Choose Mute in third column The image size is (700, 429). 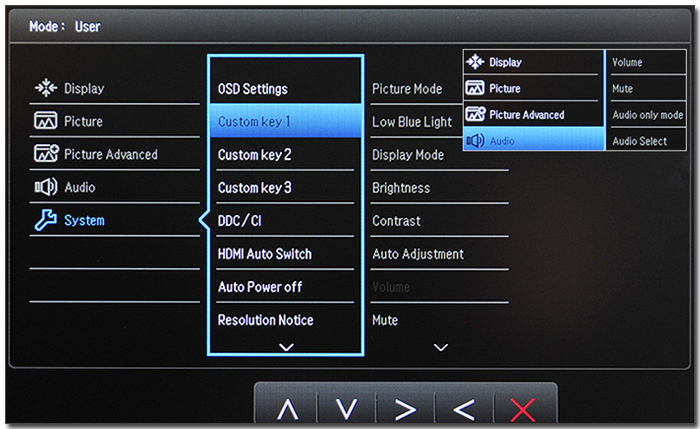pos(385,320)
